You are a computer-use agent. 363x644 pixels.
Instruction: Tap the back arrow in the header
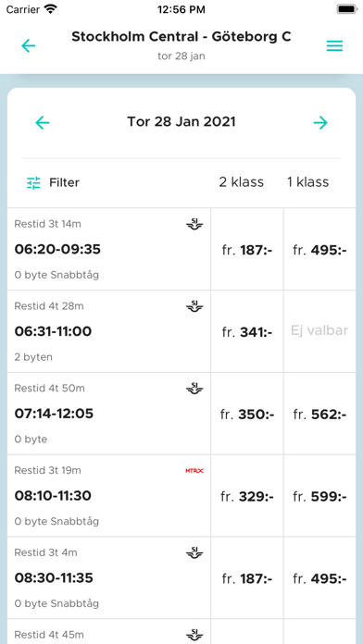coord(29,45)
